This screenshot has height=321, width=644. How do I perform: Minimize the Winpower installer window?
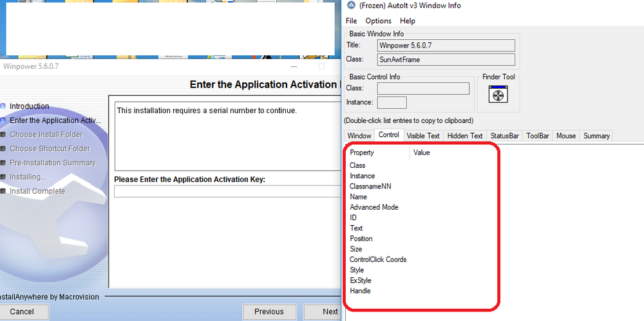pyautogui.click(x=294, y=66)
